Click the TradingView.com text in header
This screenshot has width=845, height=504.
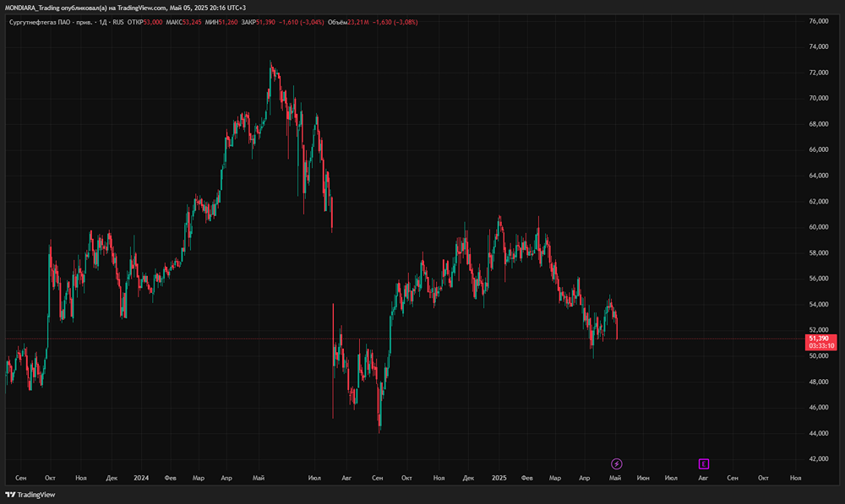(x=142, y=8)
